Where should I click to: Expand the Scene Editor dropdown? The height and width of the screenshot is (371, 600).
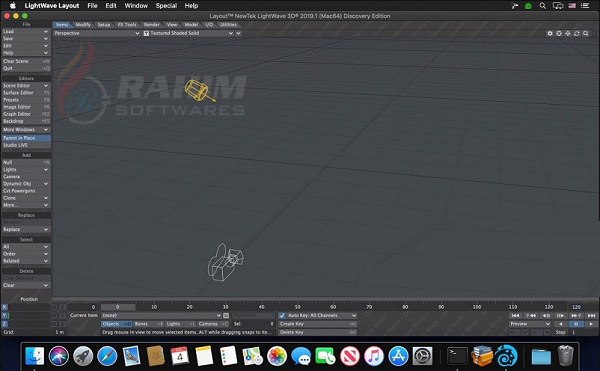26,86
